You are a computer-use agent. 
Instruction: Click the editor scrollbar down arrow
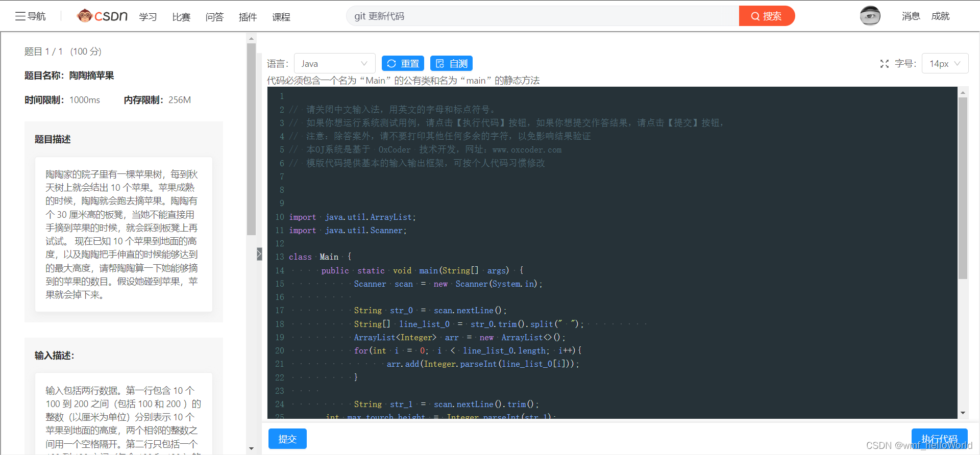pyautogui.click(x=963, y=413)
